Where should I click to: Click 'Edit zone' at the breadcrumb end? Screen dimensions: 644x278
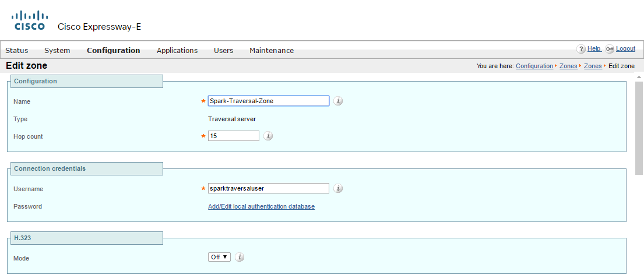(x=621, y=66)
